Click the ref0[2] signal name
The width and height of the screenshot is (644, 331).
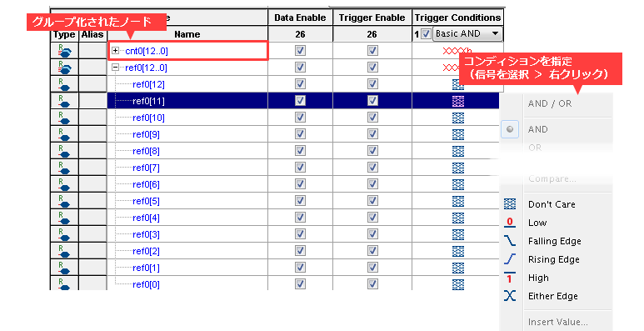click(147, 251)
